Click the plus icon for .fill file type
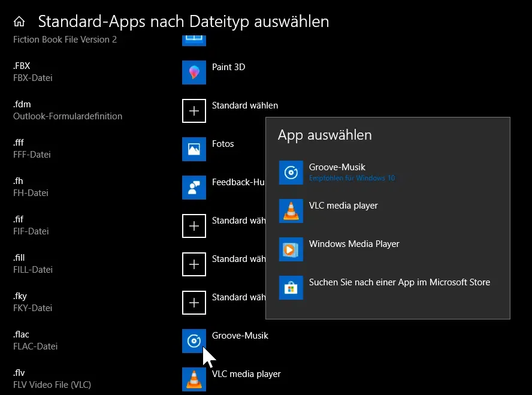 [x=194, y=264]
